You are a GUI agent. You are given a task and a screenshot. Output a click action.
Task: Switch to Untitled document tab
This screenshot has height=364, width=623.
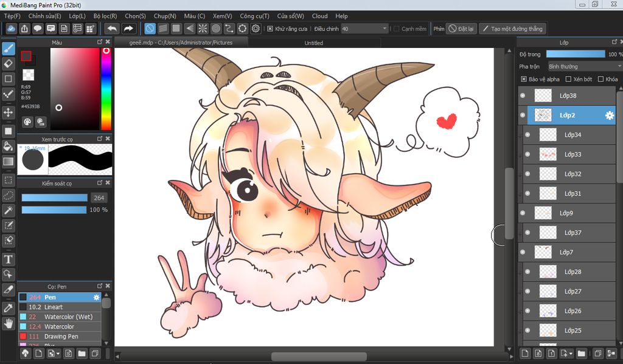[314, 43]
